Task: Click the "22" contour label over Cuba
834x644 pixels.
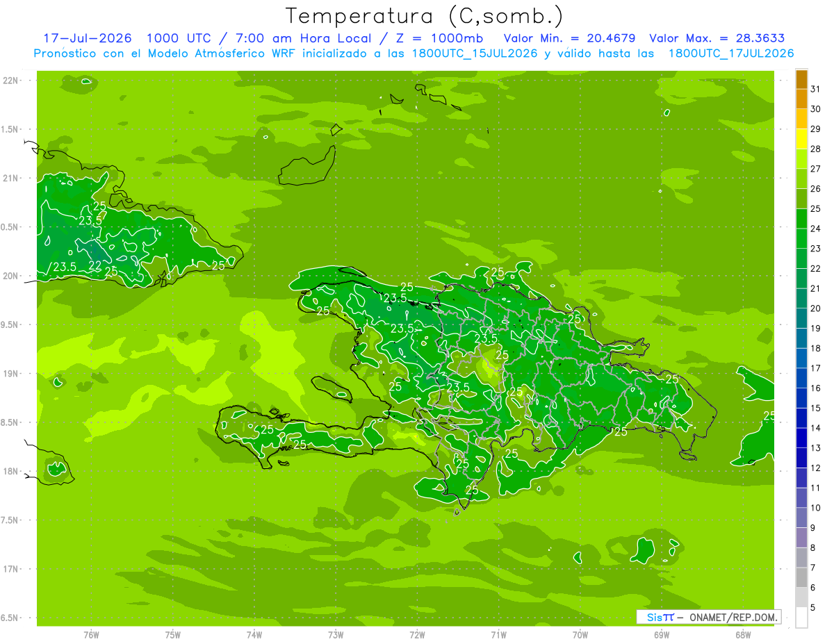Action: (x=96, y=266)
